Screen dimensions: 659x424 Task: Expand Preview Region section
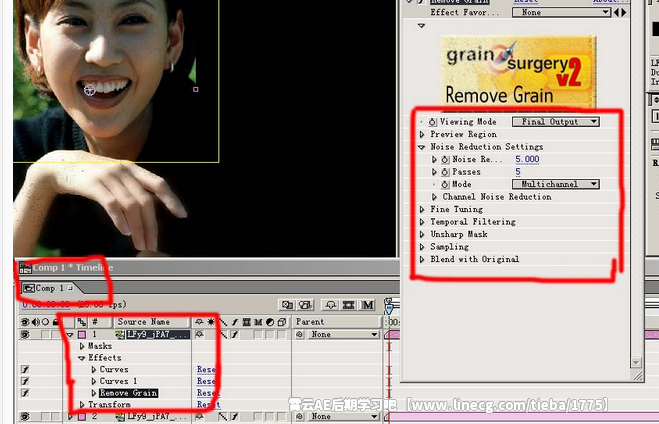point(422,134)
